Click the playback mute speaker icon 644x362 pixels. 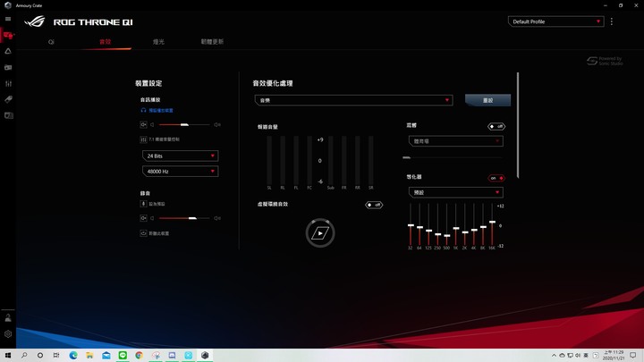tap(143, 124)
